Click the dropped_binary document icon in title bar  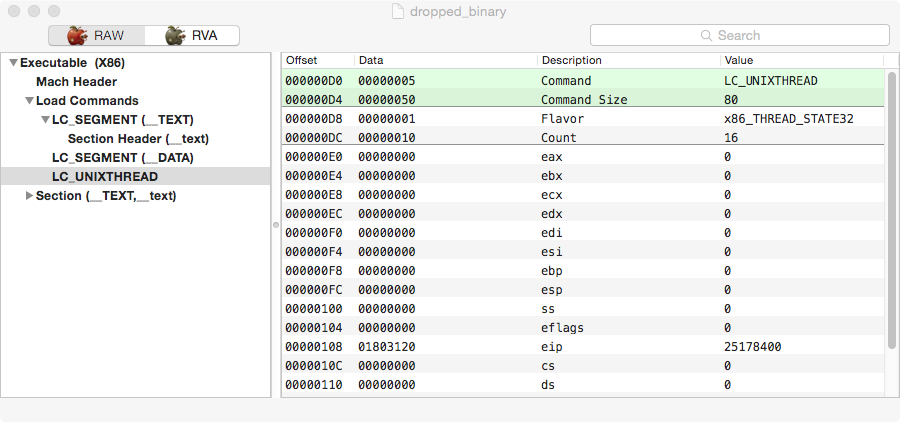[x=400, y=11]
